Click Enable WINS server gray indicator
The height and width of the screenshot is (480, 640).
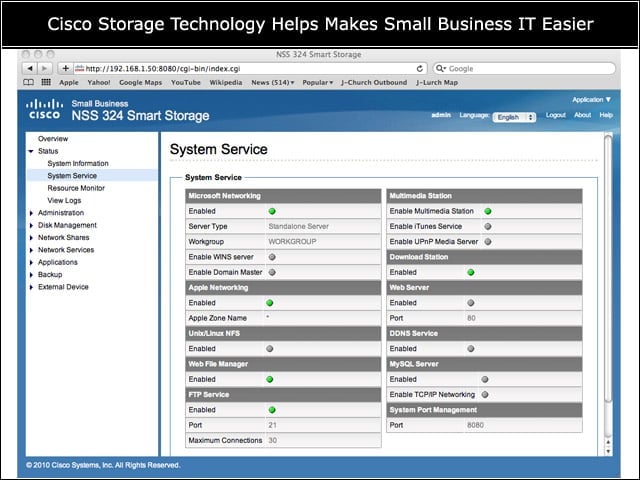[272, 257]
